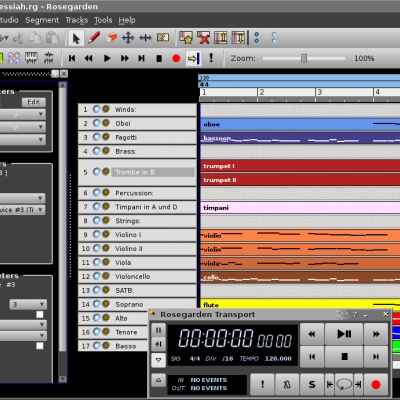Move the Zoom slider handle

(x=304, y=58)
